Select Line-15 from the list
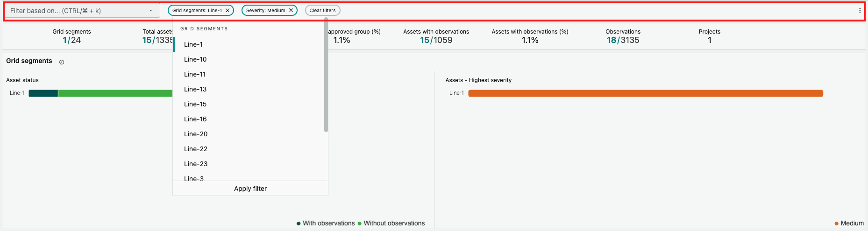 pos(195,104)
